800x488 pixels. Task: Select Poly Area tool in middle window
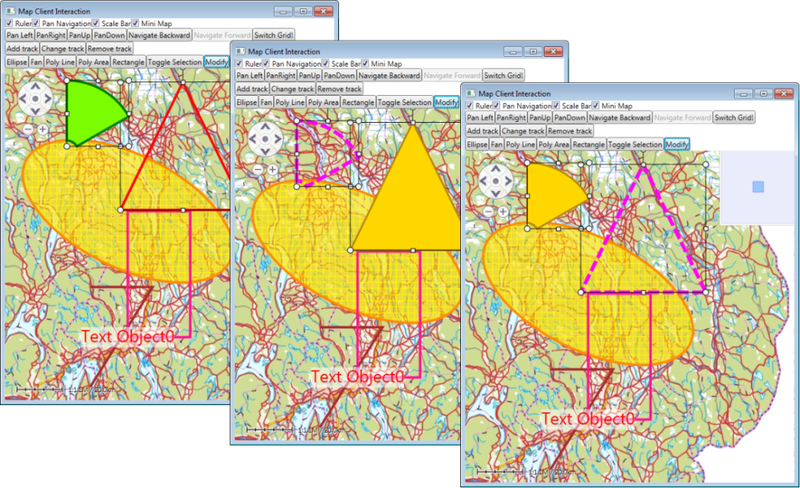(x=323, y=102)
